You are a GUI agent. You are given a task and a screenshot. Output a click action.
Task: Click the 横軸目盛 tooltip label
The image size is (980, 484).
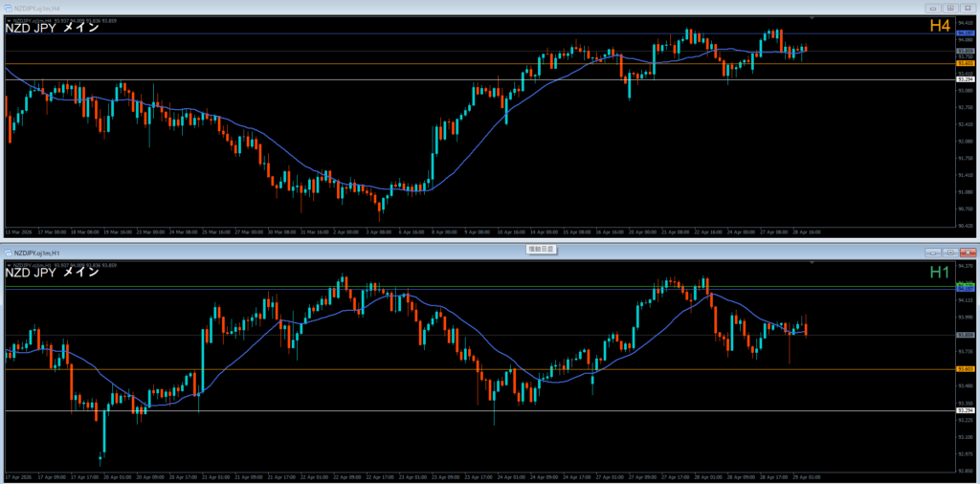(x=543, y=249)
